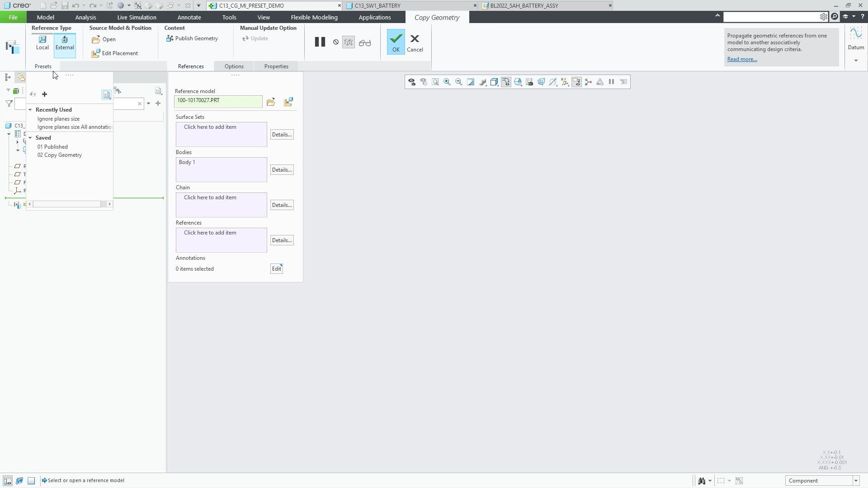Switch to the References tab
The image size is (868, 488).
[191, 66]
